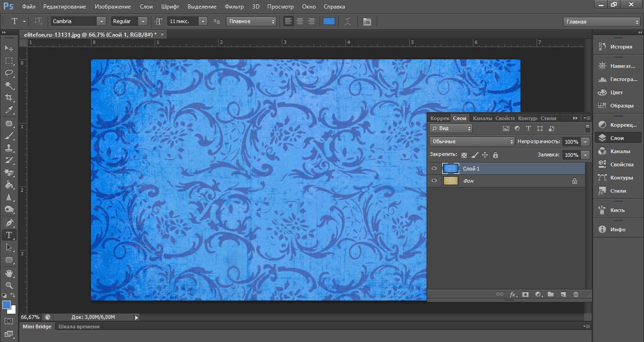Hide the Фон layer
This screenshot has height=342, width=644.
click(434, 181)
